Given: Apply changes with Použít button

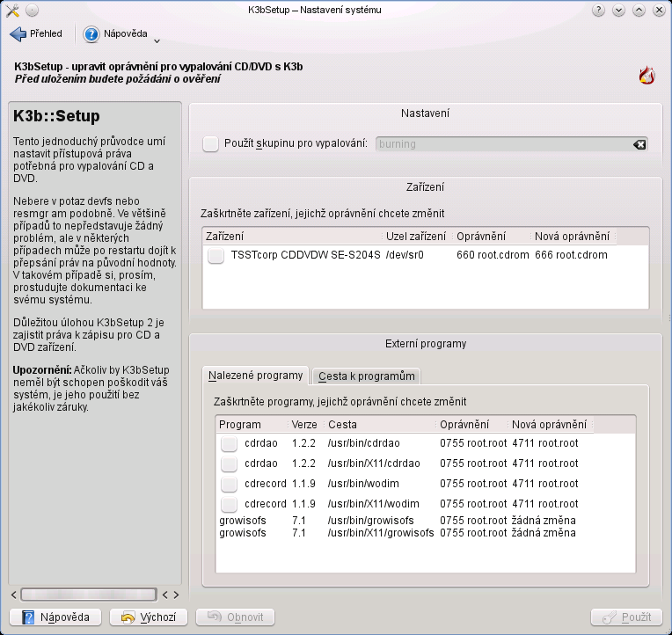Looking at the screenshot, I should point(626,617).
